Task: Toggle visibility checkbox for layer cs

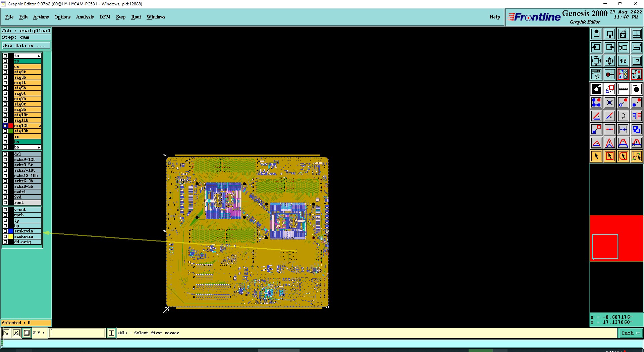Action: [5, 67]
